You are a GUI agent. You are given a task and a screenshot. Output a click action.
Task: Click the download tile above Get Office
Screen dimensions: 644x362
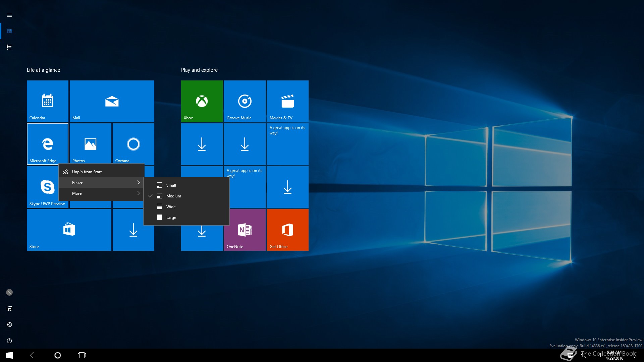pos(288,187)
